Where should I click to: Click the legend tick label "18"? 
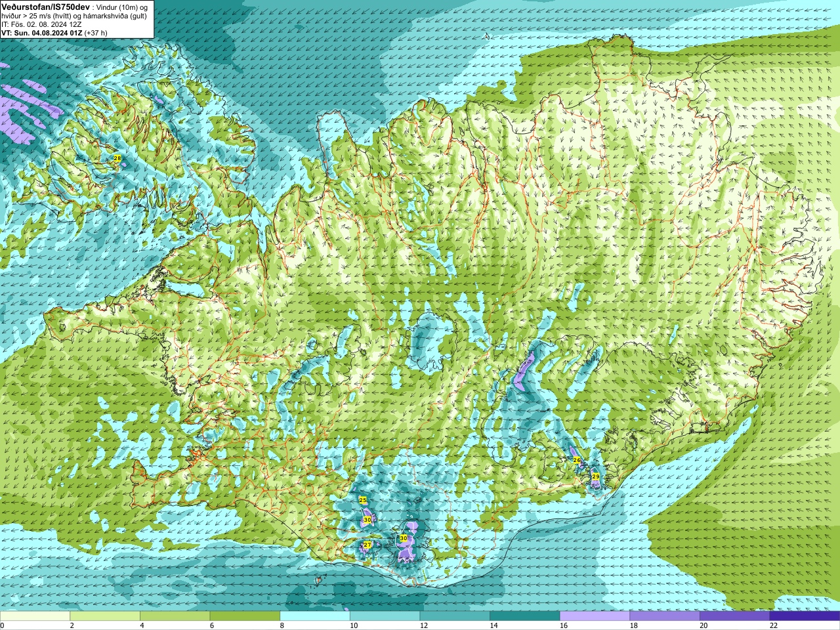[634, 625]
